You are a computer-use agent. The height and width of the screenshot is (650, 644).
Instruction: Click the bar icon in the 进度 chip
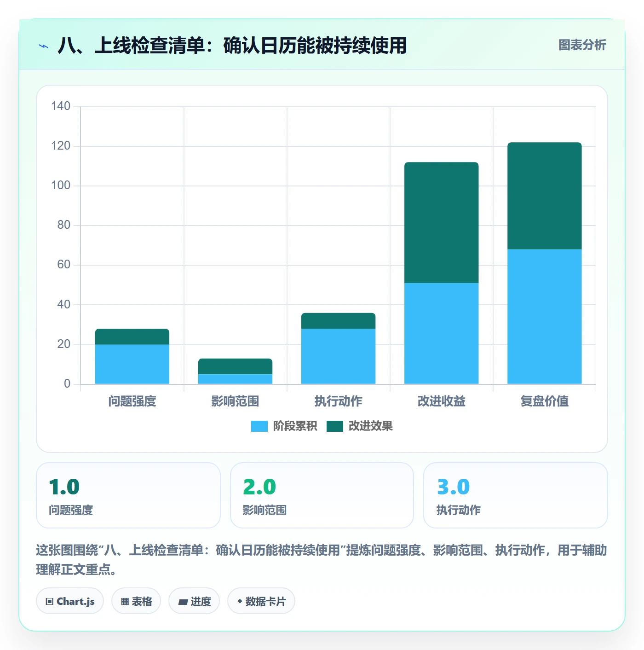[183, 602]
